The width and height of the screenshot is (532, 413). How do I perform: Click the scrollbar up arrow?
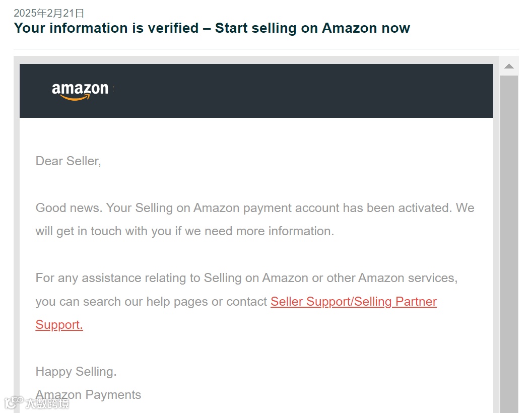point(509,66)
